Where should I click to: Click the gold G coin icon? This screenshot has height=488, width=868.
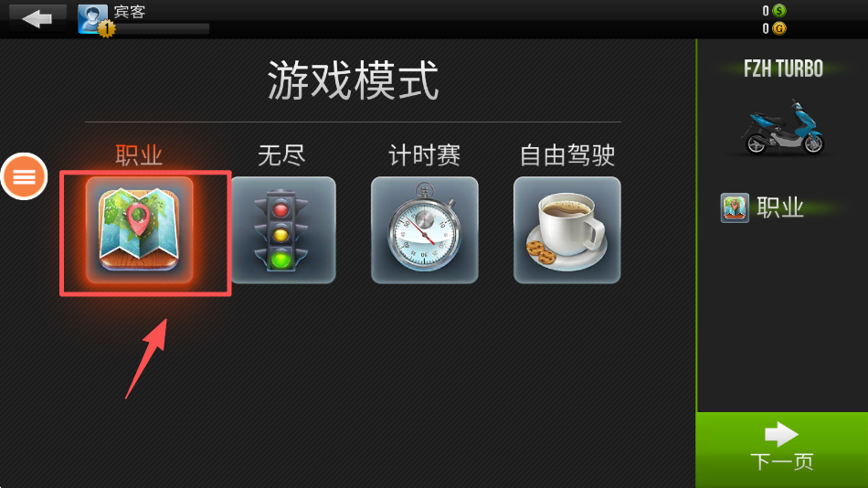[x=779, y=28]
